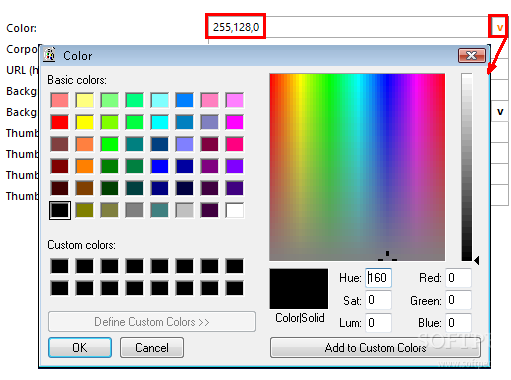Screen dimensions: 511x380
Task: Select the pure orange basic color
Action: 85,166
